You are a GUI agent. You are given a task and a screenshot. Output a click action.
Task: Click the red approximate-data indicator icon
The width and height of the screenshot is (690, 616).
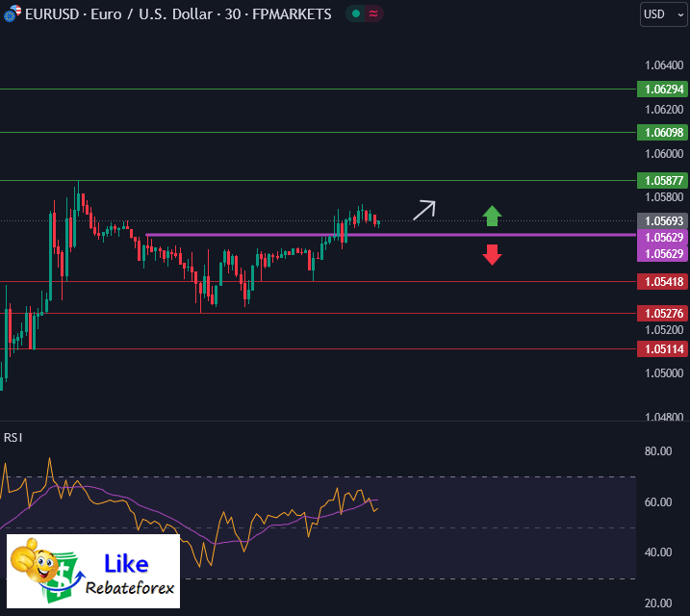[x=373, y=14]
